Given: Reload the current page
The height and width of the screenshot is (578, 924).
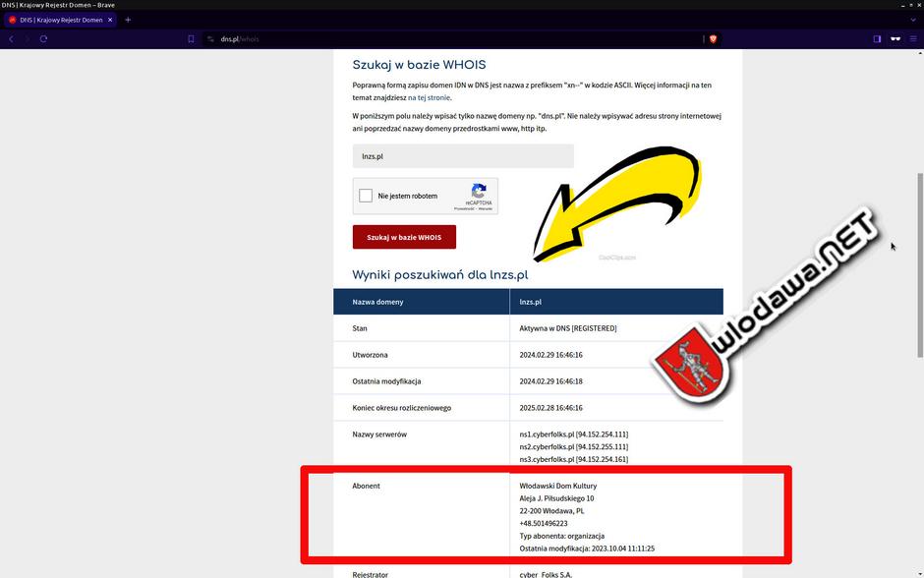Looking at the screenshot, I should (42, 39).
